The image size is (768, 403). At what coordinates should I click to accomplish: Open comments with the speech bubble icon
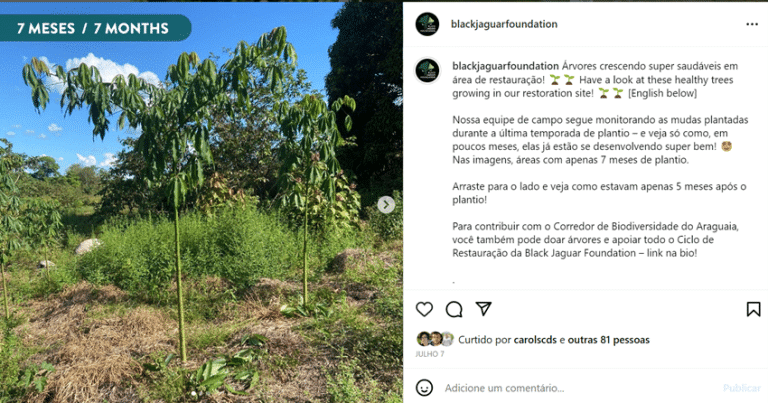point(454,309)
